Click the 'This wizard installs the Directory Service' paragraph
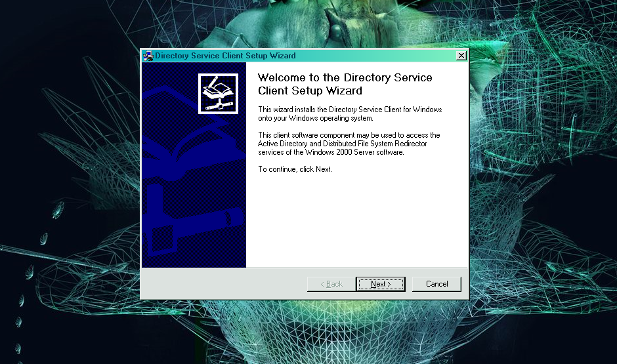Viewport: 617px width, 364px height. (350, 113)
